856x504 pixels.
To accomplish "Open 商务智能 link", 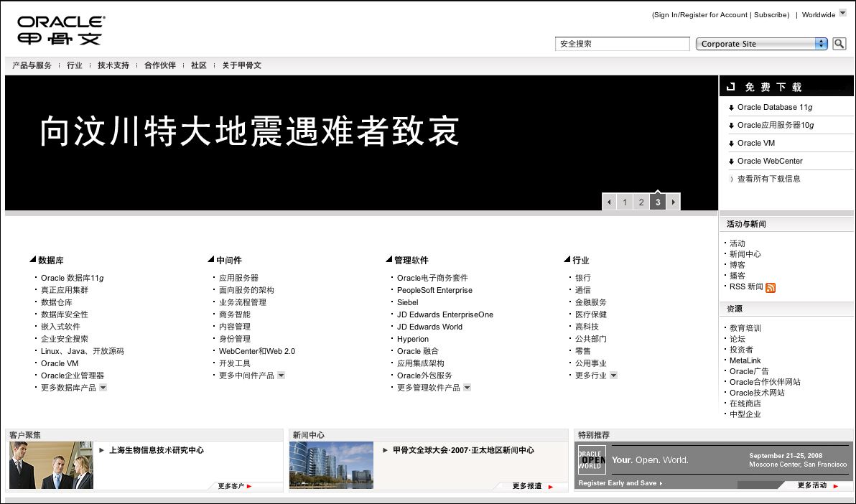I will point(235,314).
